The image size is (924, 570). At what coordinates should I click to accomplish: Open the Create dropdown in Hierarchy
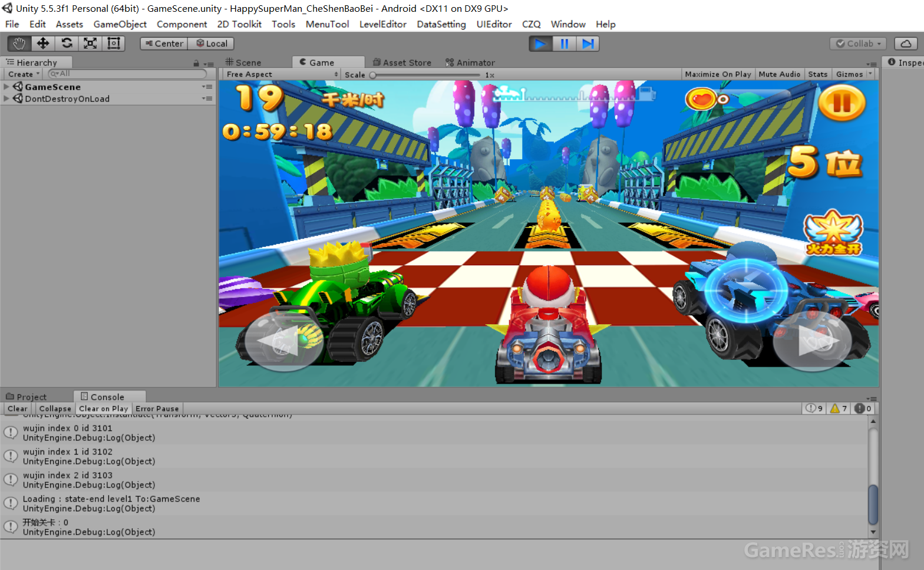click(24, 74)
